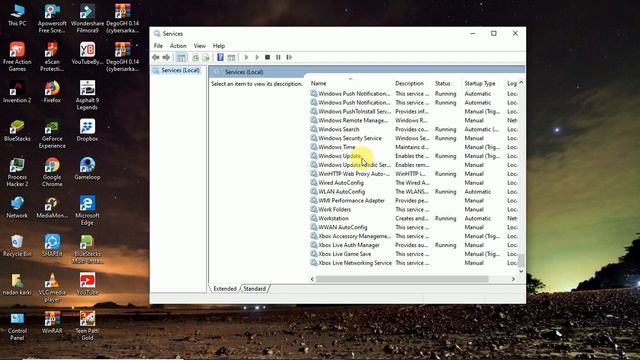Screen dimensions: 640x360
Task: Click the horizontal scrollbar thumb in Services
Action: tap(402, 279)
